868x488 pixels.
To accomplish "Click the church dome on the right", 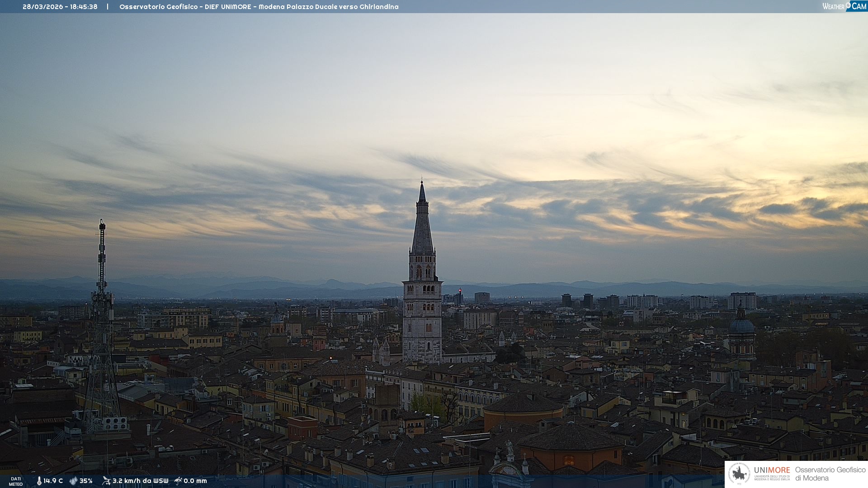I will pos(741,325).
